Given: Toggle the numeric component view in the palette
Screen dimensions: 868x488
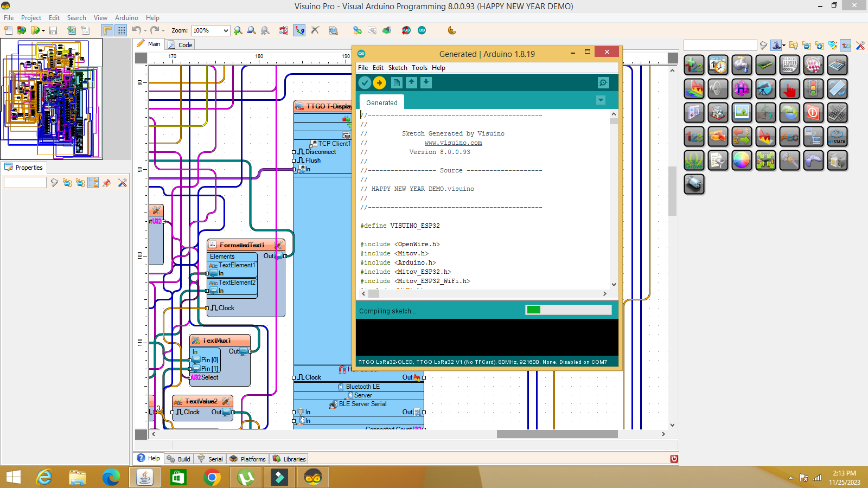Looking at the screenshot, I should (845, 46).
